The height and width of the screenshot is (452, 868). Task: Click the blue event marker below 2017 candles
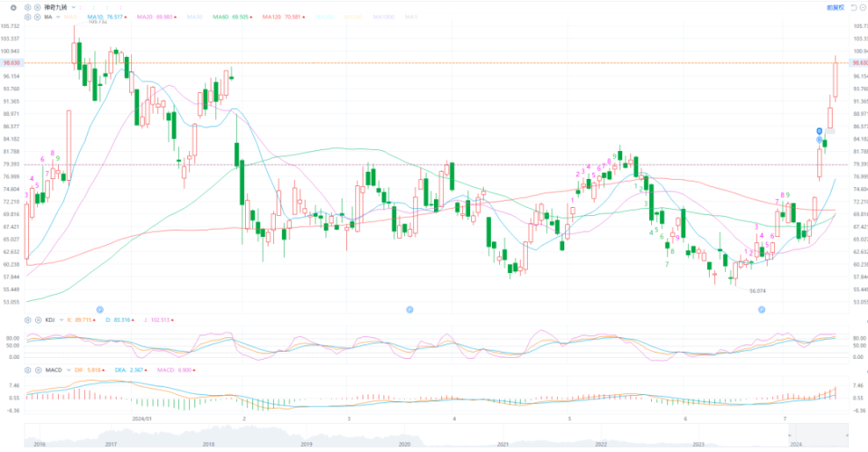100,310
